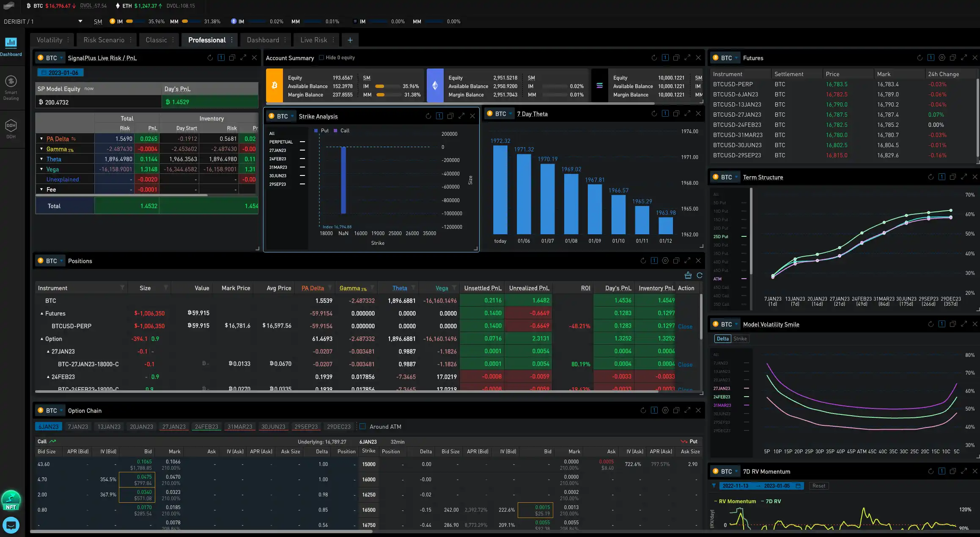Enable the Around ATM checkbox

click(x=362, y=426)
